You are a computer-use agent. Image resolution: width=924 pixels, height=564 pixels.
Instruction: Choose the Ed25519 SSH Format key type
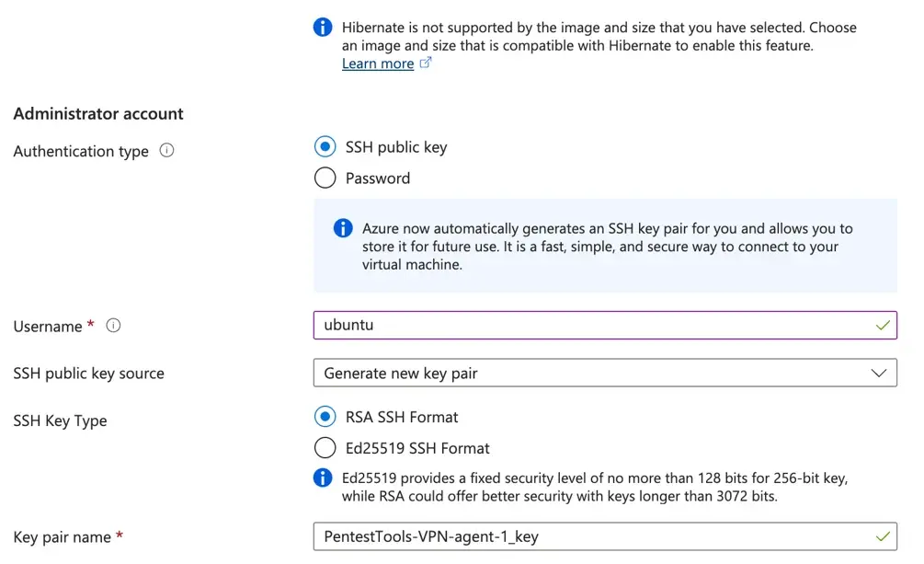325,448
